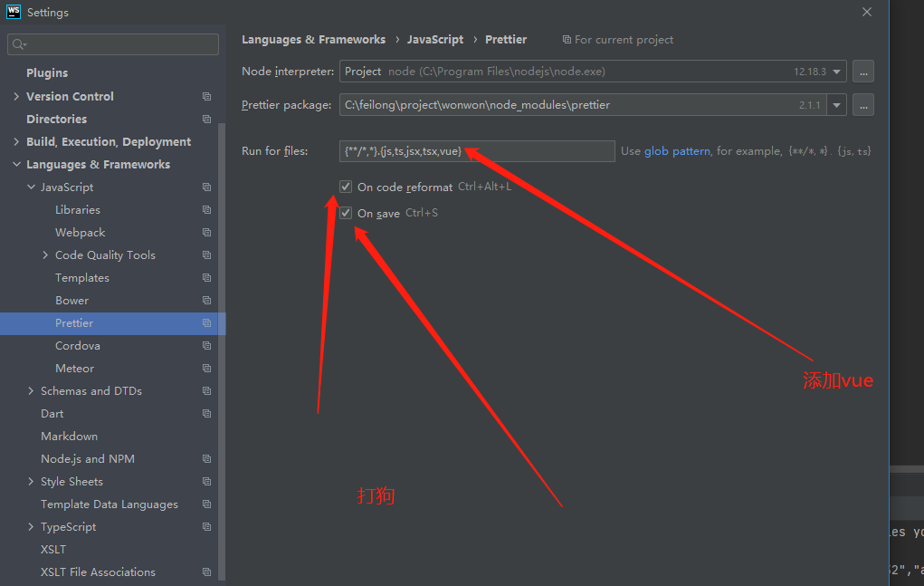Click project-level icon beside Templates
The height and width of the screenshot is (586, 924).
coord(207,278)
